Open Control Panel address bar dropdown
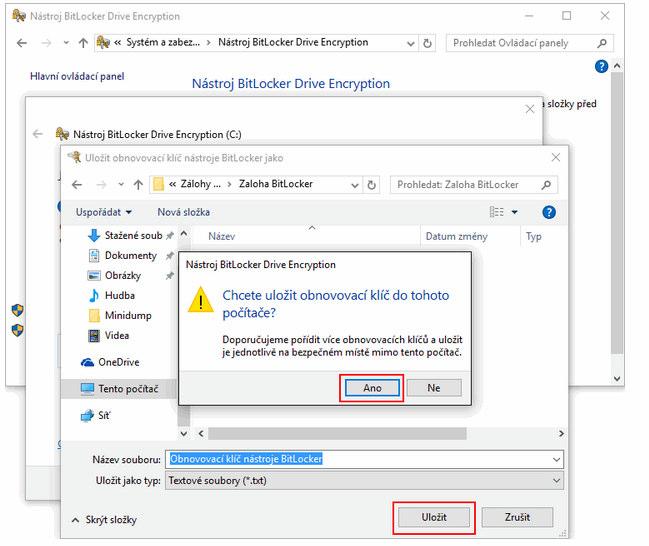 click(x=411, y=43)
